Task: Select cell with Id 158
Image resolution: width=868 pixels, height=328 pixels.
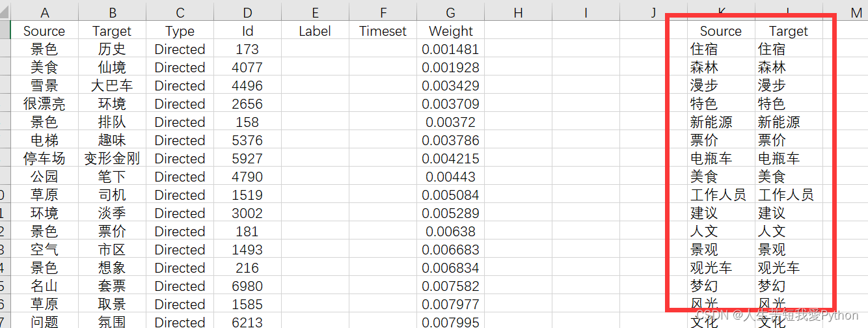Action: [247, 122]
